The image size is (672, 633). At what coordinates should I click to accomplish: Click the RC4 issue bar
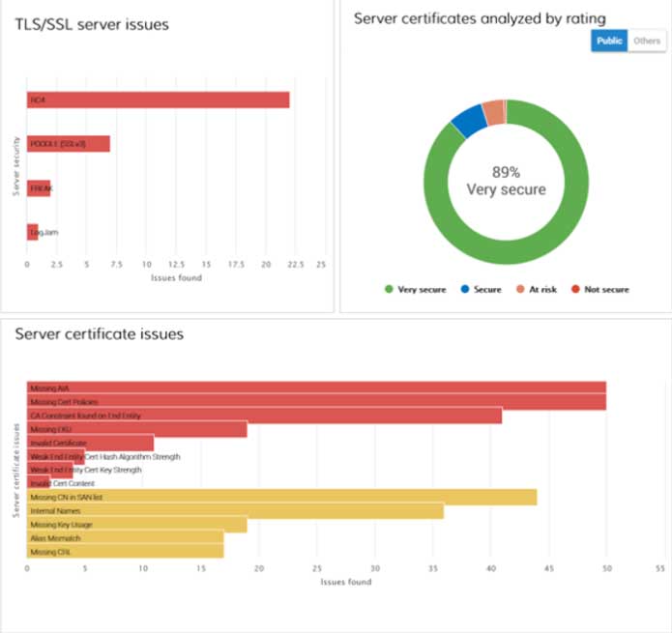159,100
